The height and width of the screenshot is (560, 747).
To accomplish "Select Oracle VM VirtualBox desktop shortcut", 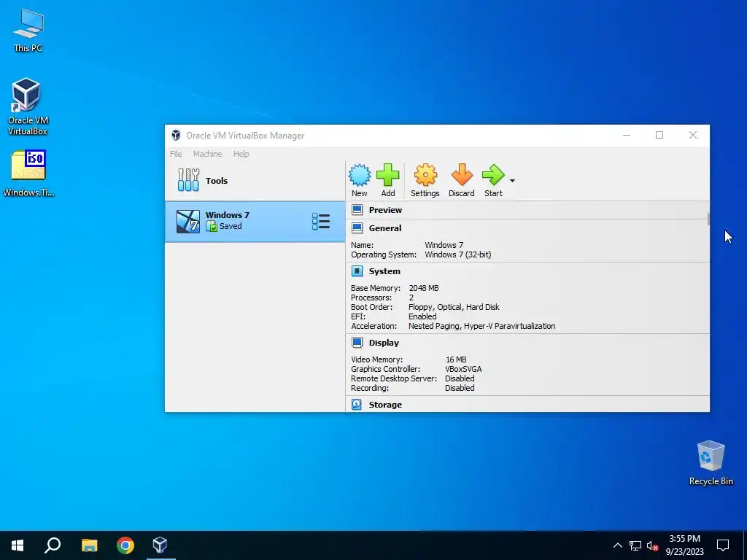I will [28, 106].
